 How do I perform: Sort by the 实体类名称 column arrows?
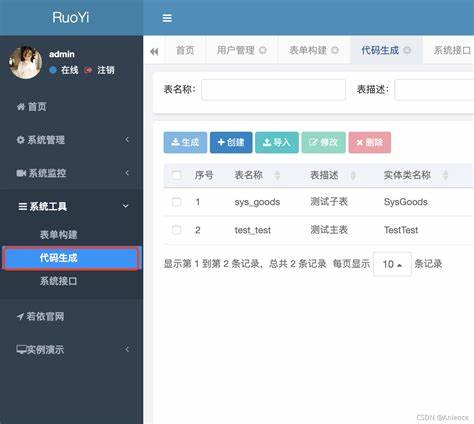pos(445,175)
